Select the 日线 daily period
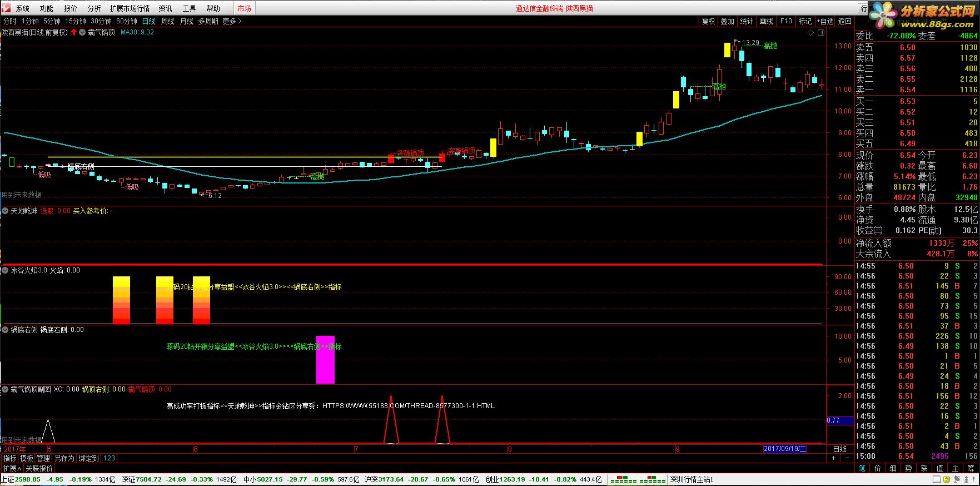 point(149,21)
